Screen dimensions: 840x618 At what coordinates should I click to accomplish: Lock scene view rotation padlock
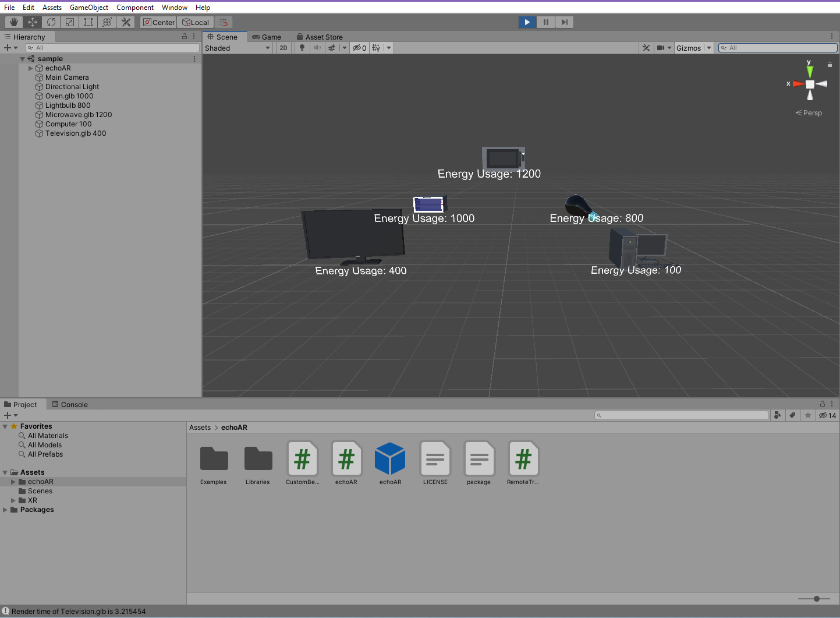(x=830, y=64)
